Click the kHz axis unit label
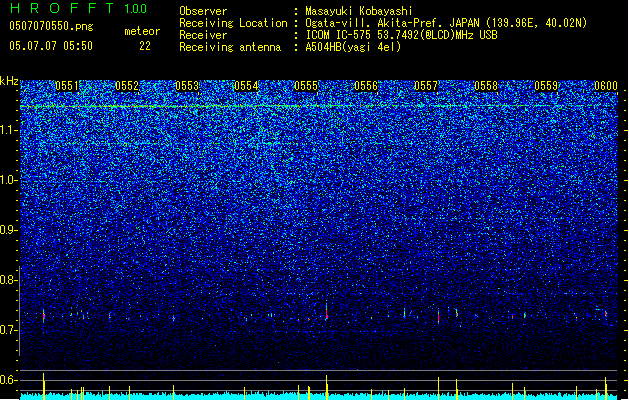The height and width of the screenshot is (400, 629). click(x=9, y=81)
